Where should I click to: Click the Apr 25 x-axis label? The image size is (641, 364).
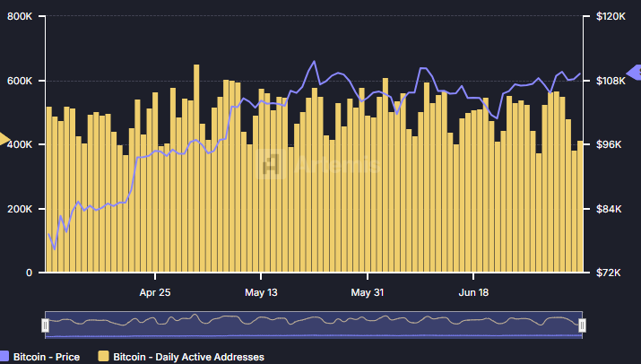tap(155, 292)
